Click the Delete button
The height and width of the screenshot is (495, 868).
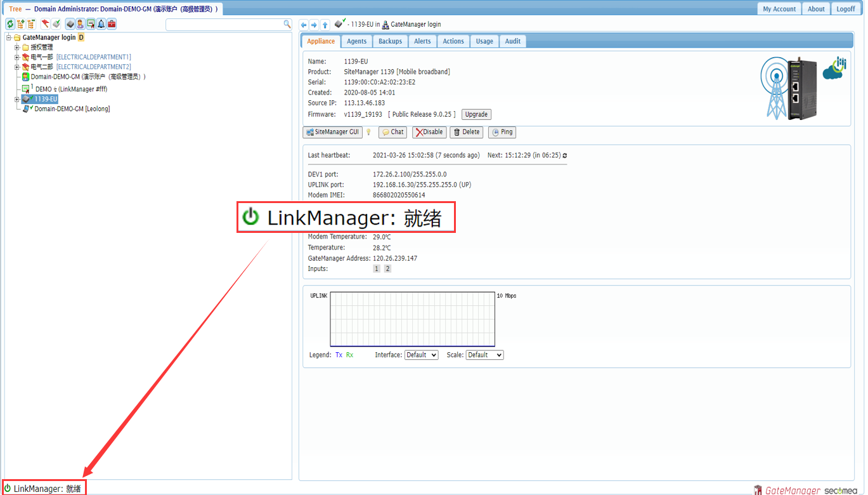(x=466, y=132)
